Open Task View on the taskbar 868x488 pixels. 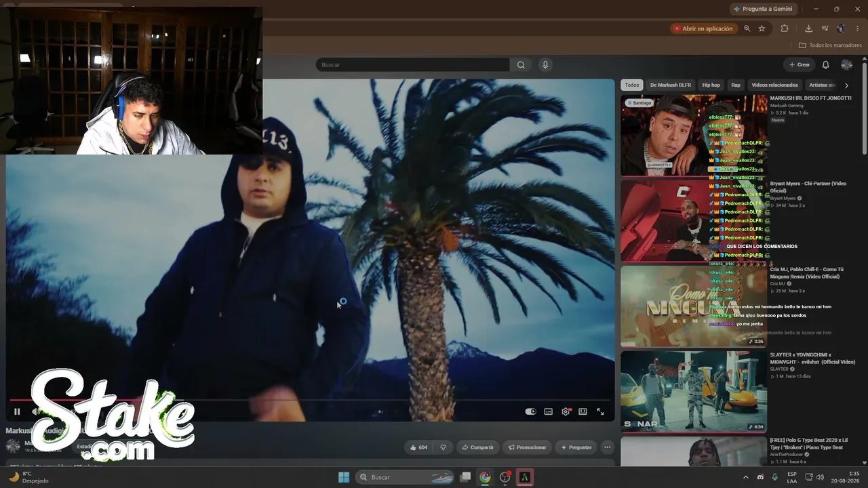coord(465,477)
